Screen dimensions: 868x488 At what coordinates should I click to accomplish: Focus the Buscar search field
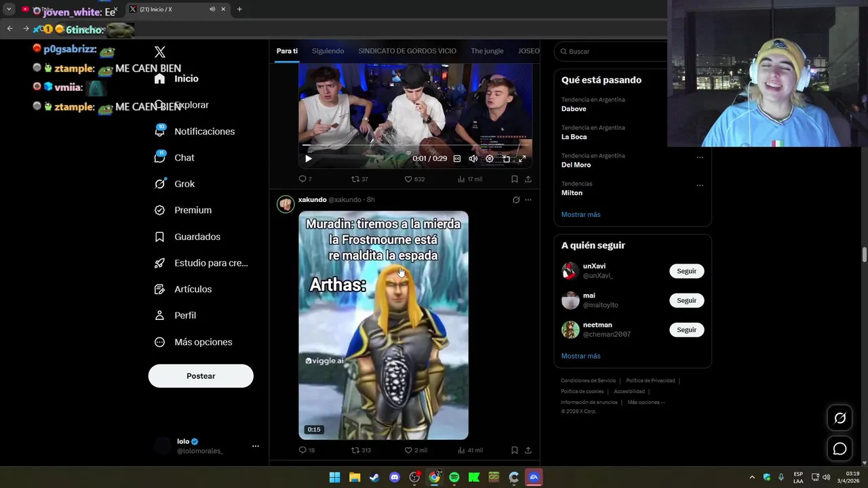(x=610, y=52)
